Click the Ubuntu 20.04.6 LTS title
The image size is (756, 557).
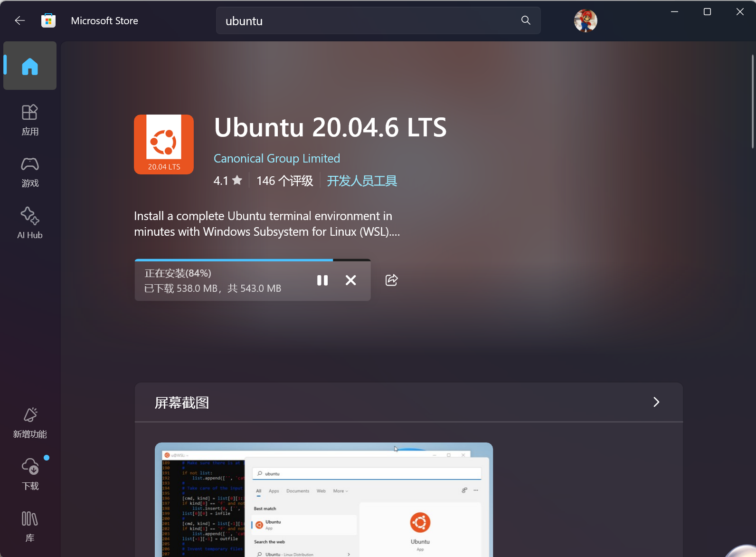click(x=331, y=127)
